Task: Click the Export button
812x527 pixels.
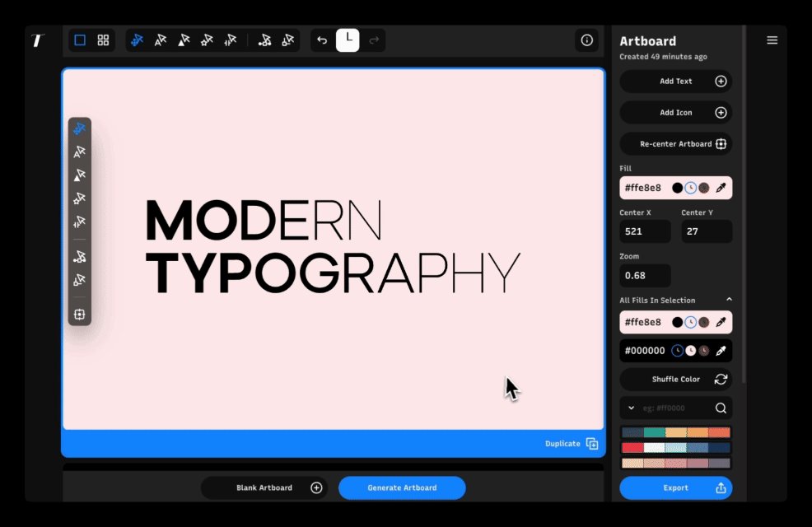Action: pyautogui.click(x=676, y=487)
